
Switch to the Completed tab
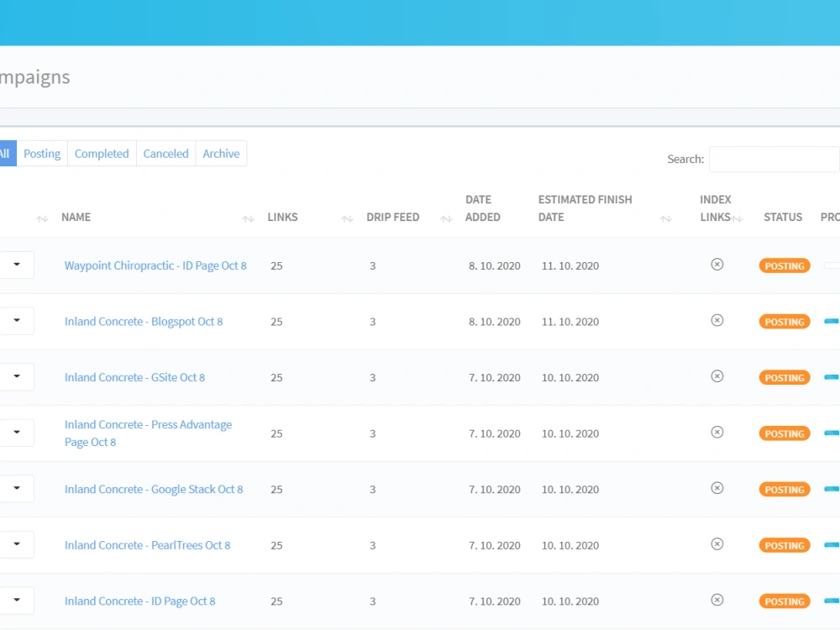click(102, 154)
